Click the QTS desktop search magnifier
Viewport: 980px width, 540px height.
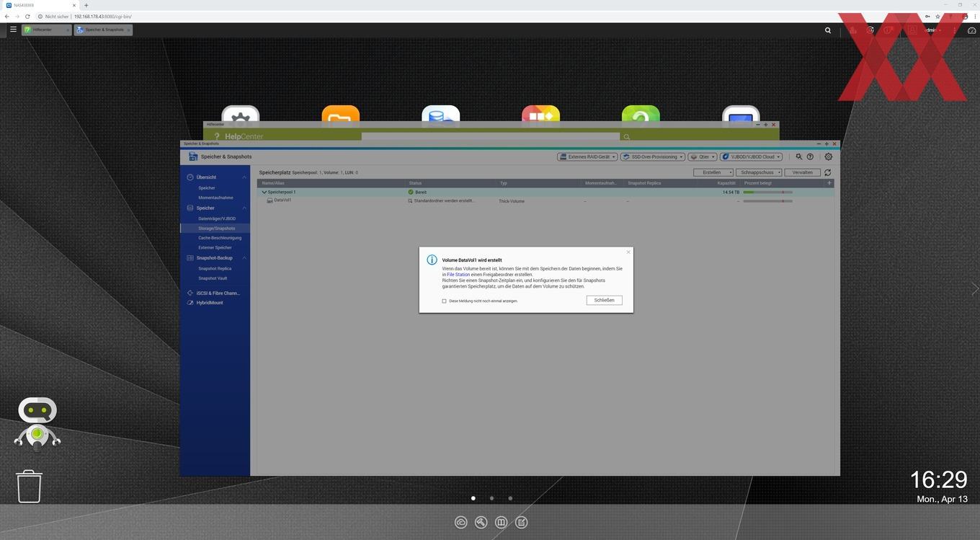tap(828, 30)
